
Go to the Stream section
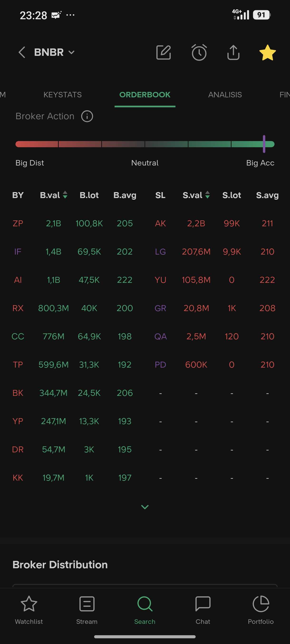coord(87,609)
